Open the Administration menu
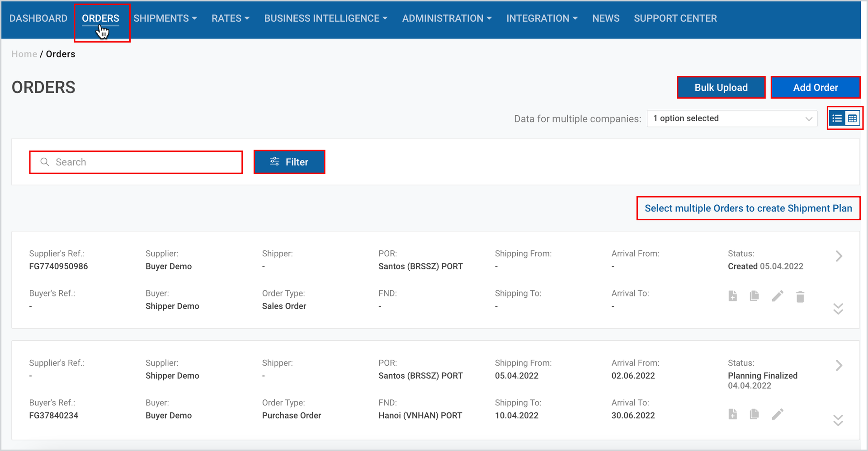 447,19
